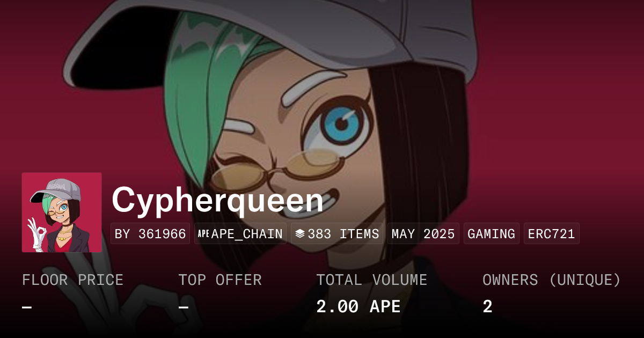
Task: Open the BY 361966 creator tag
Action: point(150,234)
